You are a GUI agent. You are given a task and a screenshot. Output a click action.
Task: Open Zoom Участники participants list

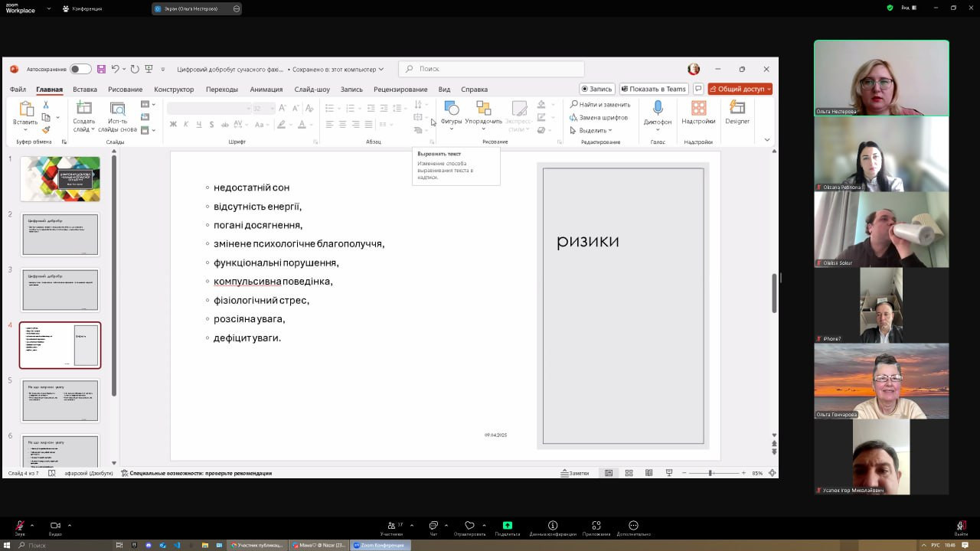(391, 527)
